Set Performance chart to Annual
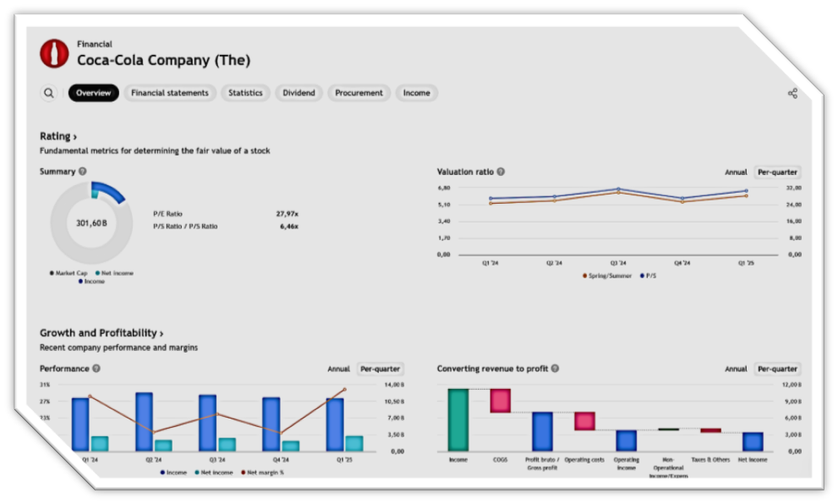The height and width of the screenshot is (504, 838). pyautogui.click(x=338, y=369)
